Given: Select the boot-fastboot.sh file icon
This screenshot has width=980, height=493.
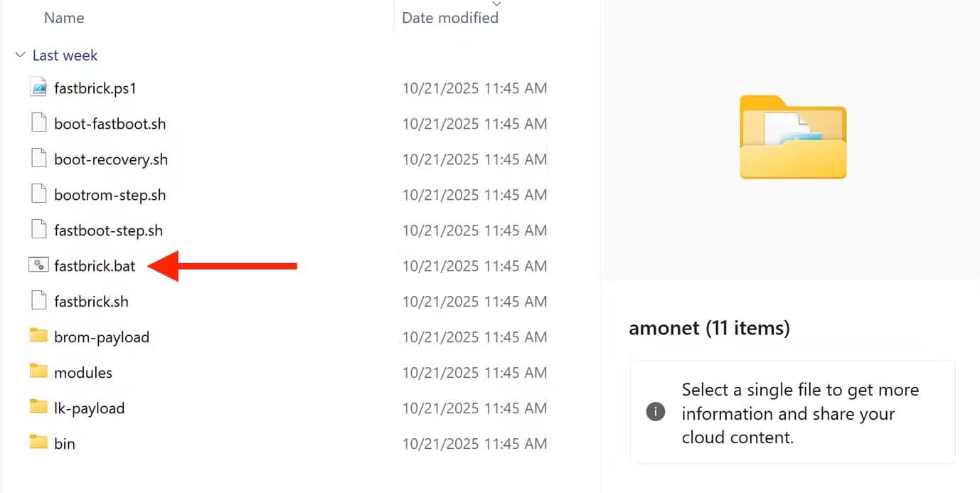Looking at the screenshot, I should click(x=39, y=123).
